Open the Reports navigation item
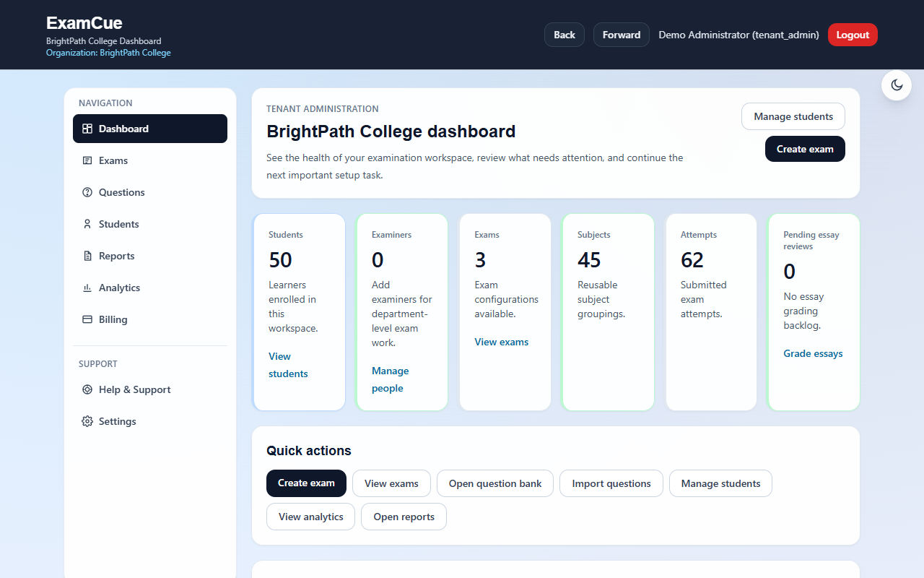Viewport: 924px width, 578px height. click(x=150, y=256)
